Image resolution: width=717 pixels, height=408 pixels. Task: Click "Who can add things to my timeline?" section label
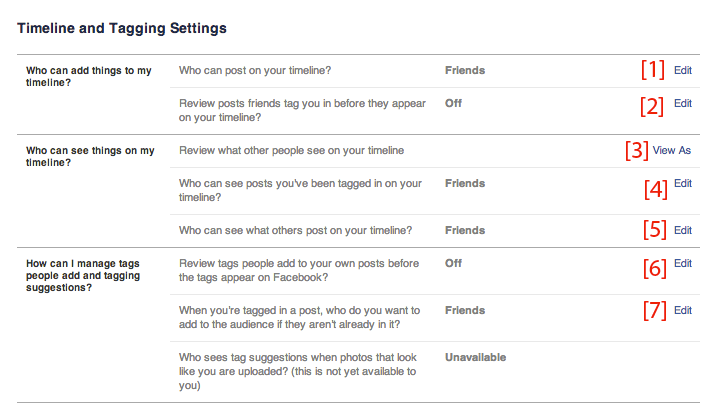point(89,78)
